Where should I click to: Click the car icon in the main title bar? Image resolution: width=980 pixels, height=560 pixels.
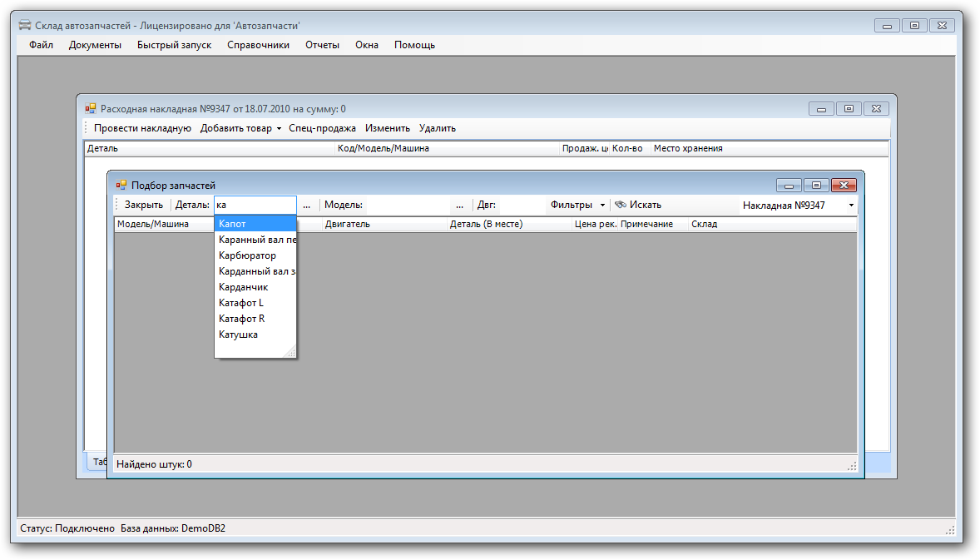click(25, 26)
